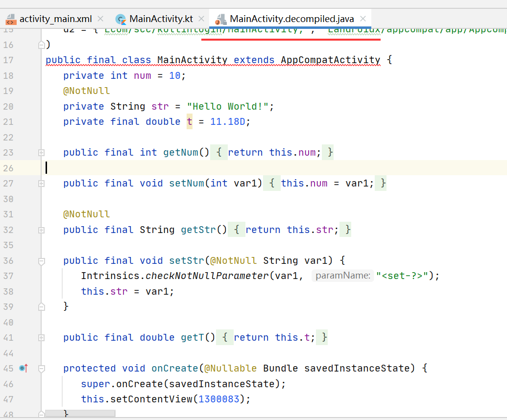Viewport: 507px width, 420px height.
Task: Click the highlighted variable t on line 21
Action: pyautogui.click(x=190, y=121)
